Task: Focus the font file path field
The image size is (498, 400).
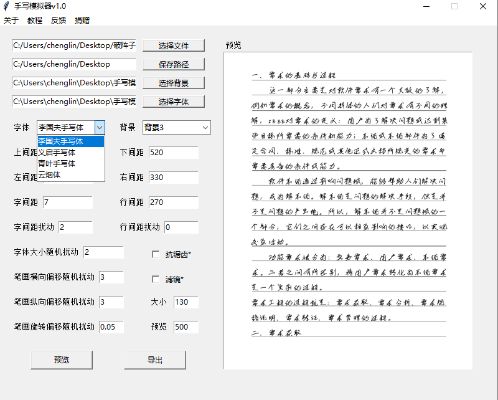Action: pyautogui.click(x=74, y=101)
